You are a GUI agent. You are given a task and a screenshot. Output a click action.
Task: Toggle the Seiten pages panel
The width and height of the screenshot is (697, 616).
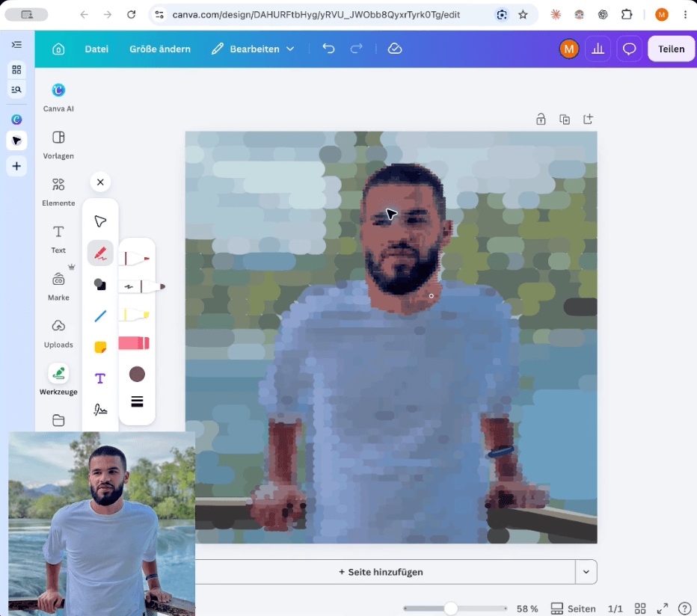(573, 609)
